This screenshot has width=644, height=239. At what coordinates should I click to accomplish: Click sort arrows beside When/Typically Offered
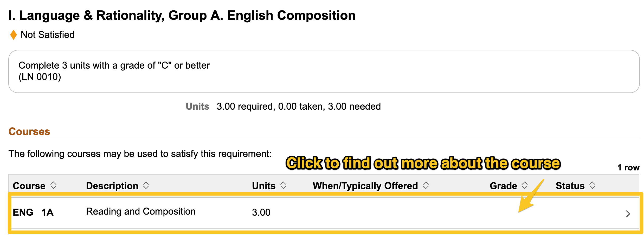(426, 185)
